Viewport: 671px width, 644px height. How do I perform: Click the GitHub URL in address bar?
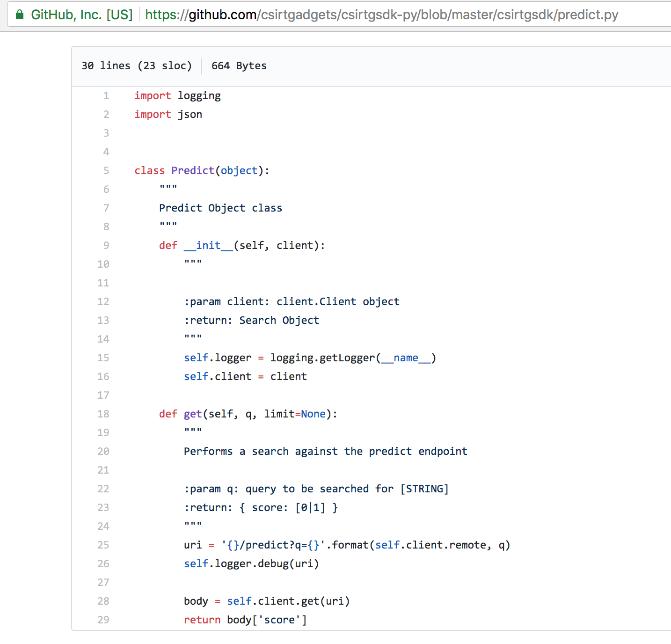click(x=381, y=15)
